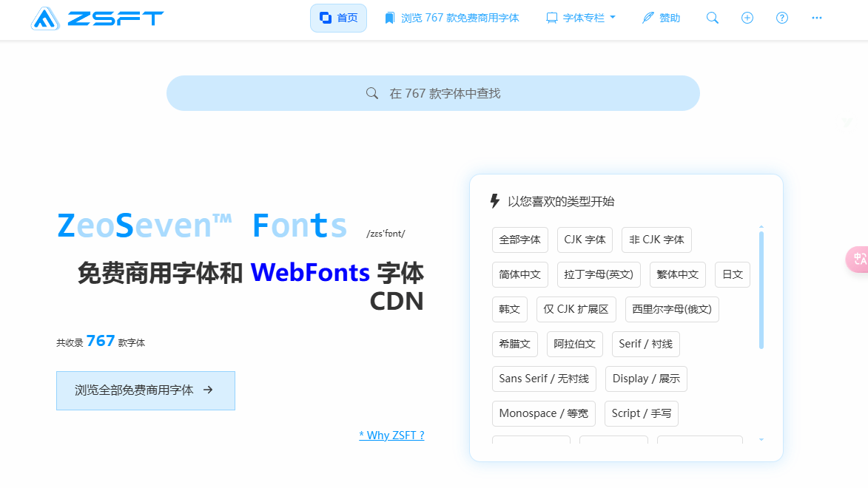Select the 全部字体 filter chip
The height and width of the screenshot is (488, 868).
(x=519, y=240)
